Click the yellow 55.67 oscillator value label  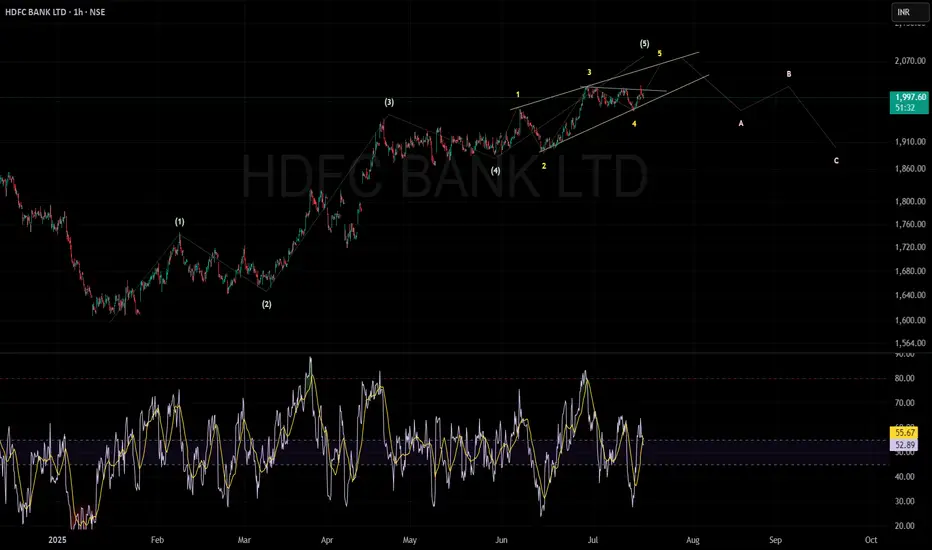click(x=904, y=433)
